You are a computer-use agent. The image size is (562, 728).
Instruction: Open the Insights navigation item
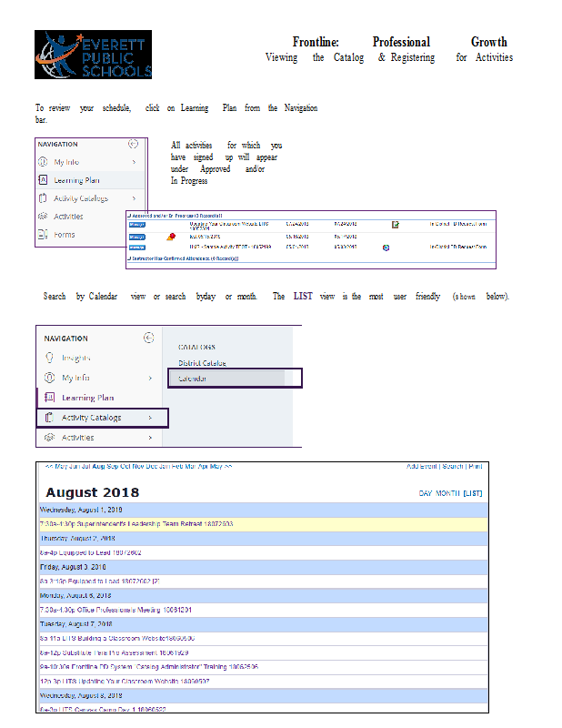[x=76, y=358]
